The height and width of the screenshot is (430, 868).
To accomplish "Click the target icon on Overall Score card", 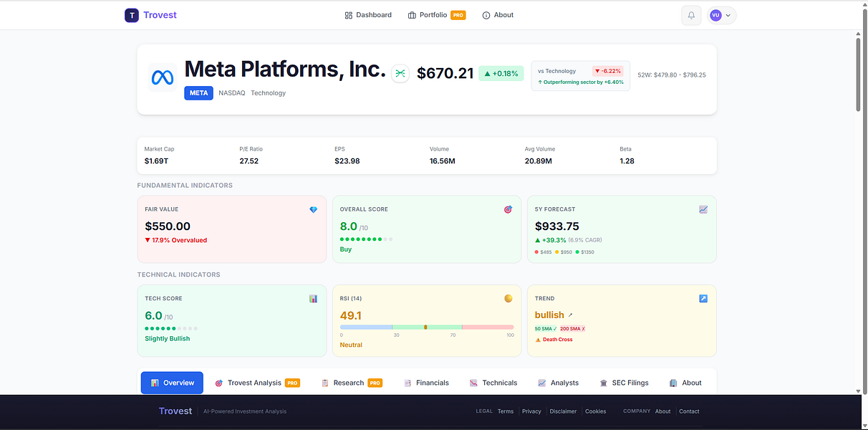I will [x=508, y=209].
